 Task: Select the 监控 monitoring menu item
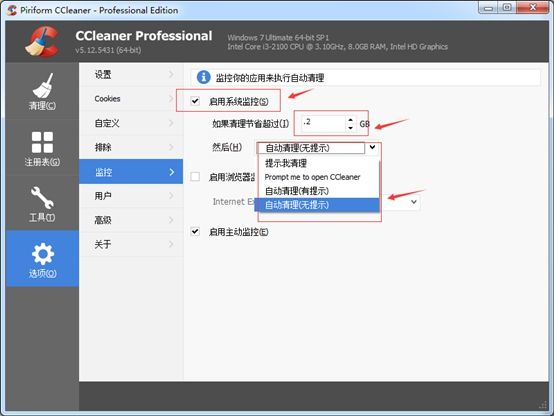(x=131, y=172)
